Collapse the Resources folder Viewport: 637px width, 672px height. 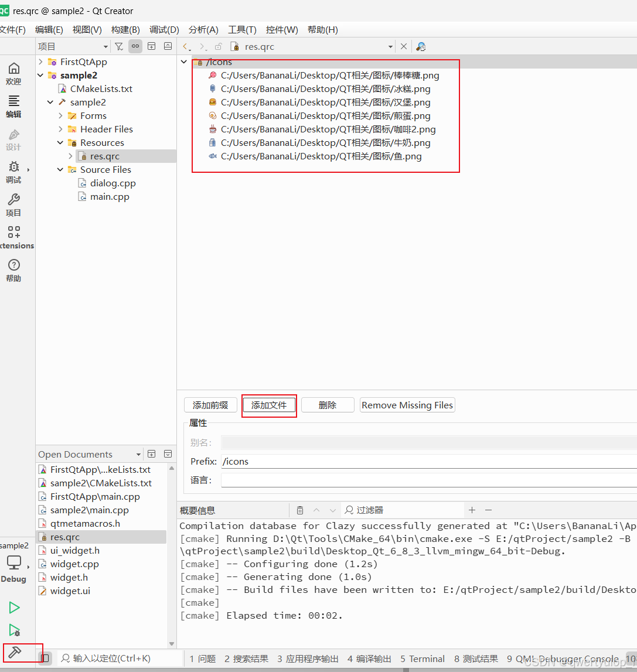click(60, 143)
